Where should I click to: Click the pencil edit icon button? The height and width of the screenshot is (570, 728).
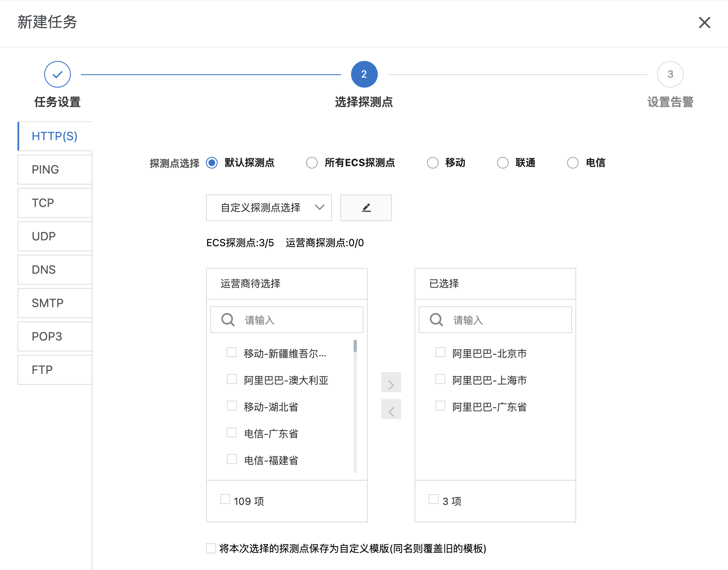point(366,208)
